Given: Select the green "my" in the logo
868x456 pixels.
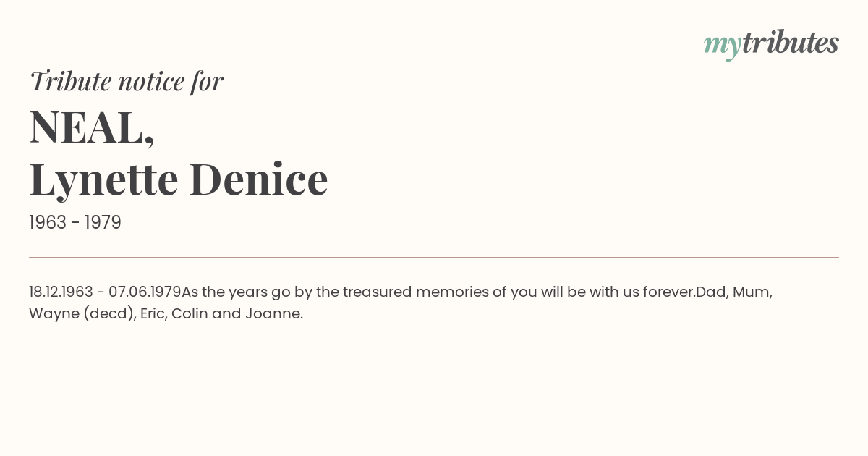Looking at the screenshot, I should pos(723,47).
